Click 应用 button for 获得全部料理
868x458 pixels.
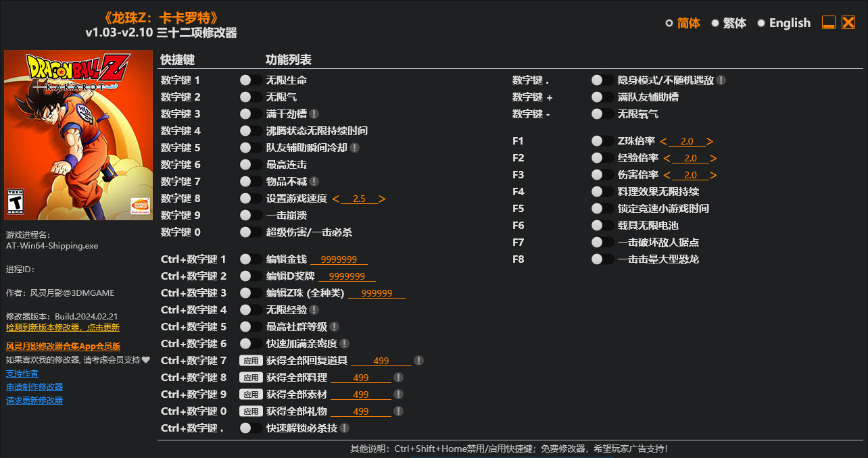(x=251, y=377)
